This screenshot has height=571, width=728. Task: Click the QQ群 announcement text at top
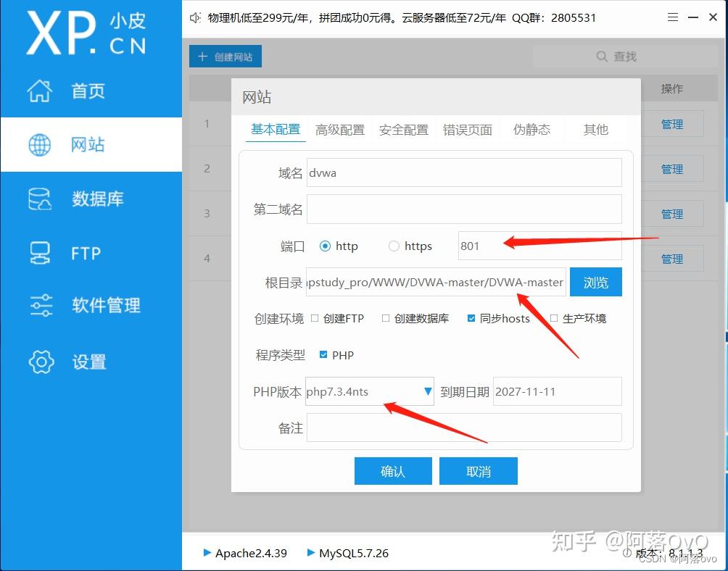[x=554, y=17]
